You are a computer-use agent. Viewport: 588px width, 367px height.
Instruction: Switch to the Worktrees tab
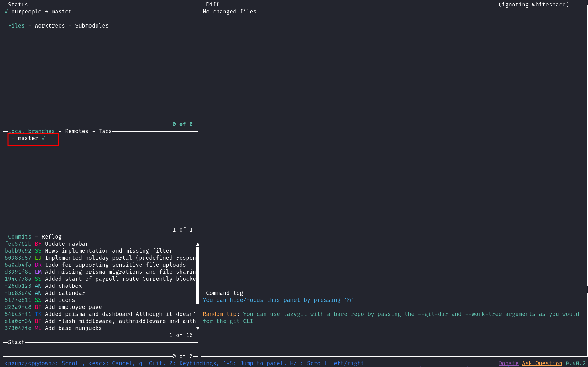pos(49,26)
